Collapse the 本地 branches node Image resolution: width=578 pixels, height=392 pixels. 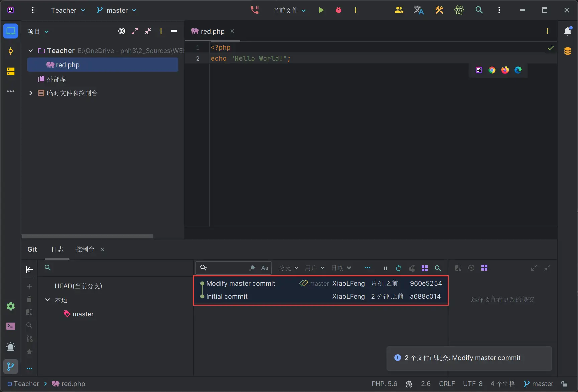tap(47, 300)
